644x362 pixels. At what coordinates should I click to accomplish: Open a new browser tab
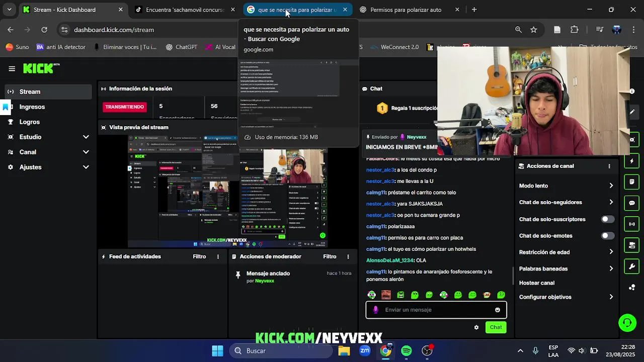click(474, 10)
